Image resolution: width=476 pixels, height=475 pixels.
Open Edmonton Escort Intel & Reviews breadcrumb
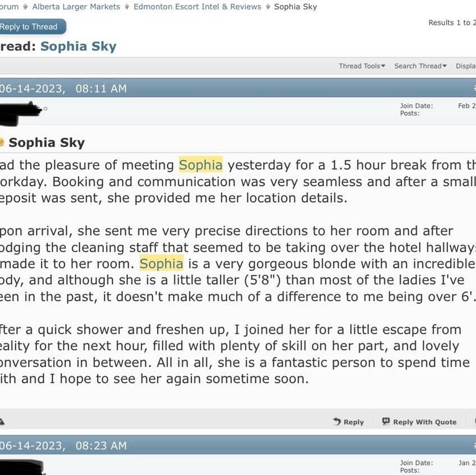197,7
